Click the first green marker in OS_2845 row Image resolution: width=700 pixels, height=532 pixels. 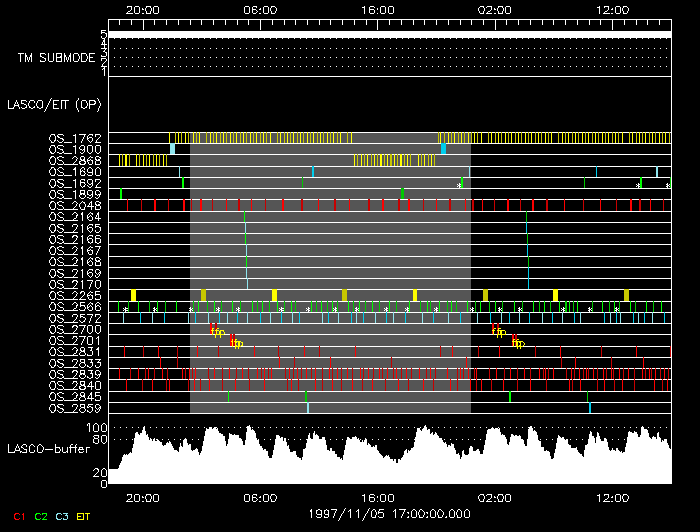[x=228, y=397]
